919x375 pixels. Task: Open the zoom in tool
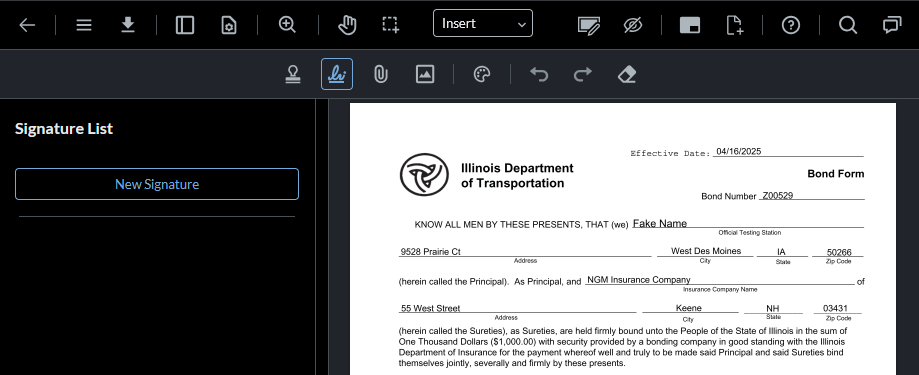tap(287, 25)
